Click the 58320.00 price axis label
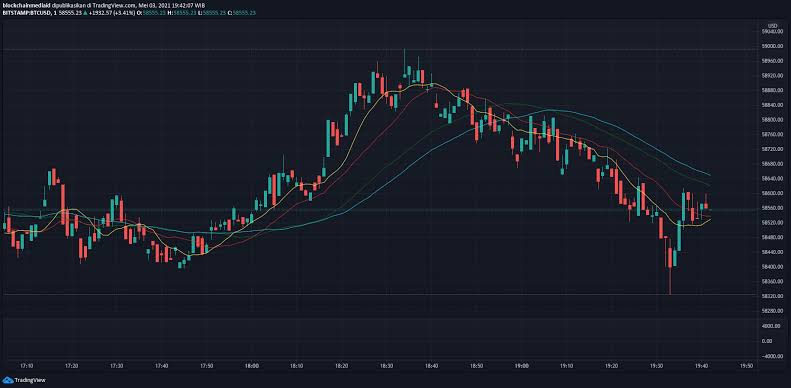Image resolution: width=791 pixels, height=388 pixels. click(771, 296)
